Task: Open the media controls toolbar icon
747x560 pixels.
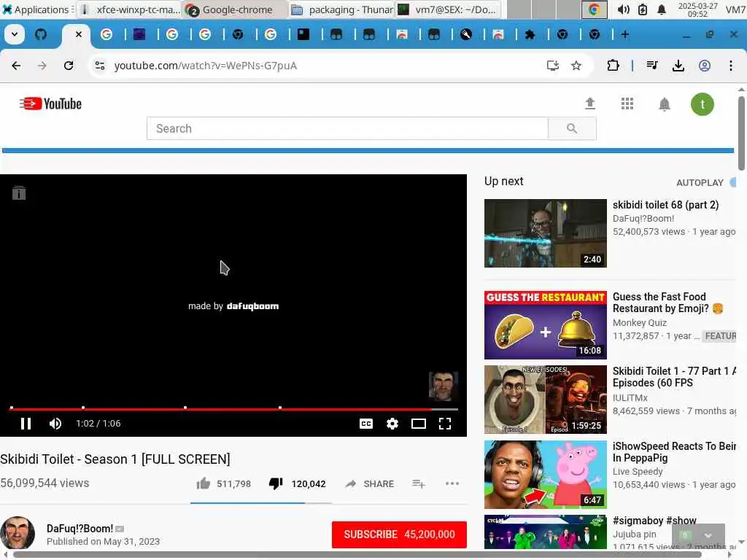Action: click(652, 66)
